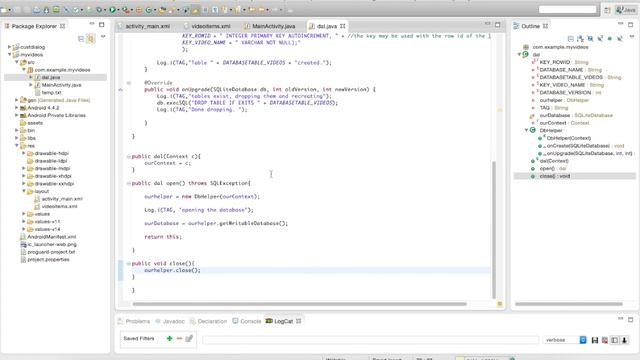
Task: Add a new LogCat saved filter
Action: tap(169, 338)
